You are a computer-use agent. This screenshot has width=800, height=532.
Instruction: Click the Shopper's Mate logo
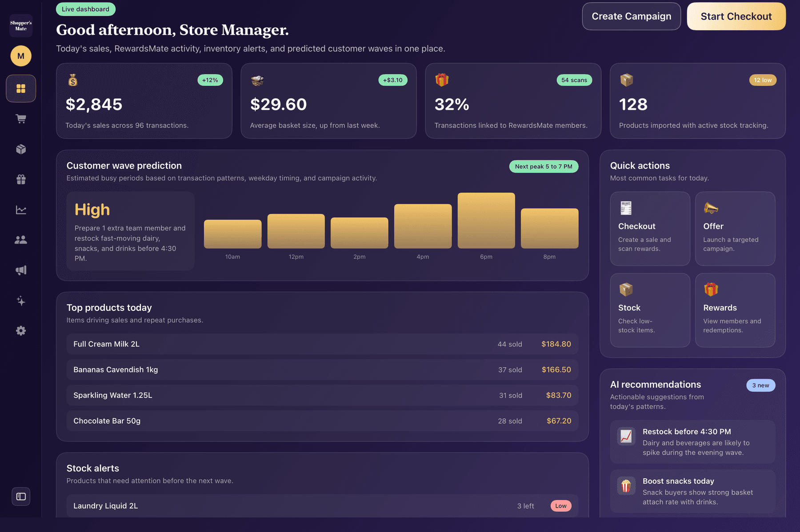point(21,26)
